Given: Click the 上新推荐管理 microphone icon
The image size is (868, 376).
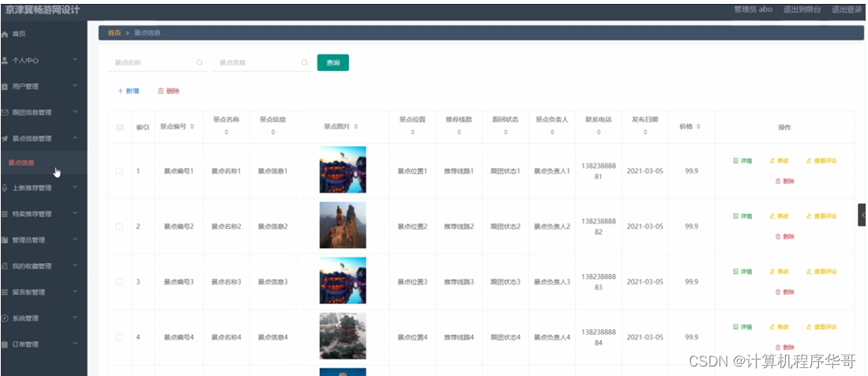Looking at the screenshot, I should (x=5, y=188).
